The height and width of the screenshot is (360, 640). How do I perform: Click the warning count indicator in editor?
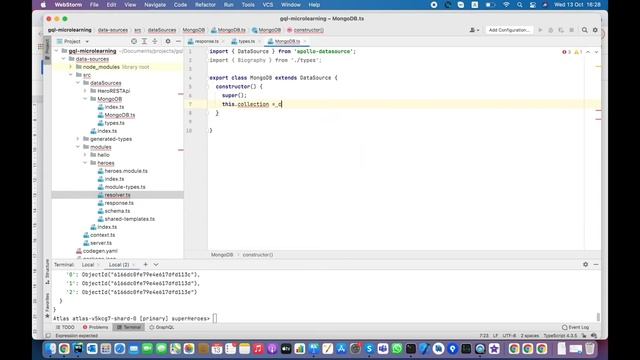(x=578, y=52)
